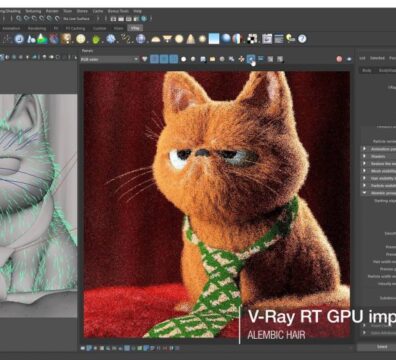Toggle the highlighted blue viewport toolbar button under the cursor

point(251,59)
